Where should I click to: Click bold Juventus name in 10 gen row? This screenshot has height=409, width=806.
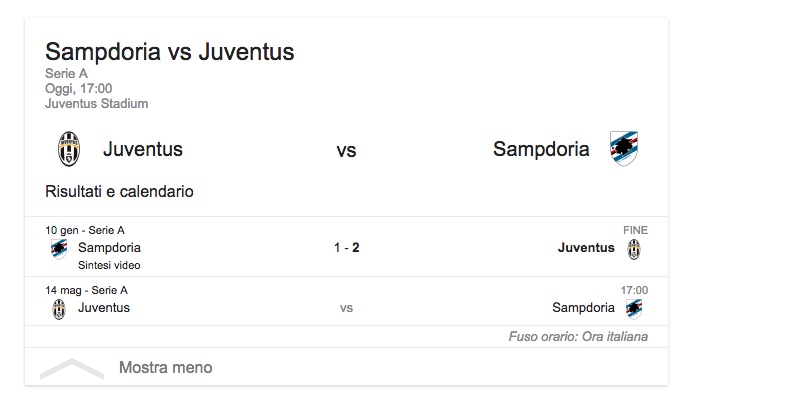coord(586,247)
